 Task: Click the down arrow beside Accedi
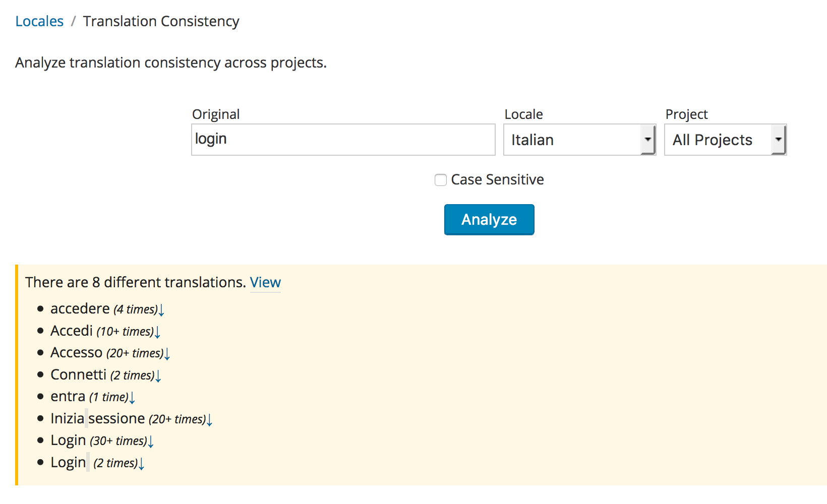[157, 332]
